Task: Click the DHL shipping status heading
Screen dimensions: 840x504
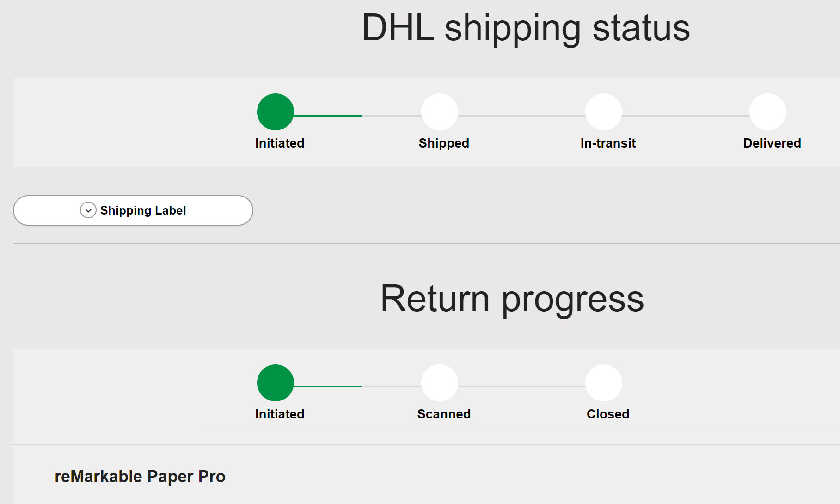Action: tap(526, 29)
